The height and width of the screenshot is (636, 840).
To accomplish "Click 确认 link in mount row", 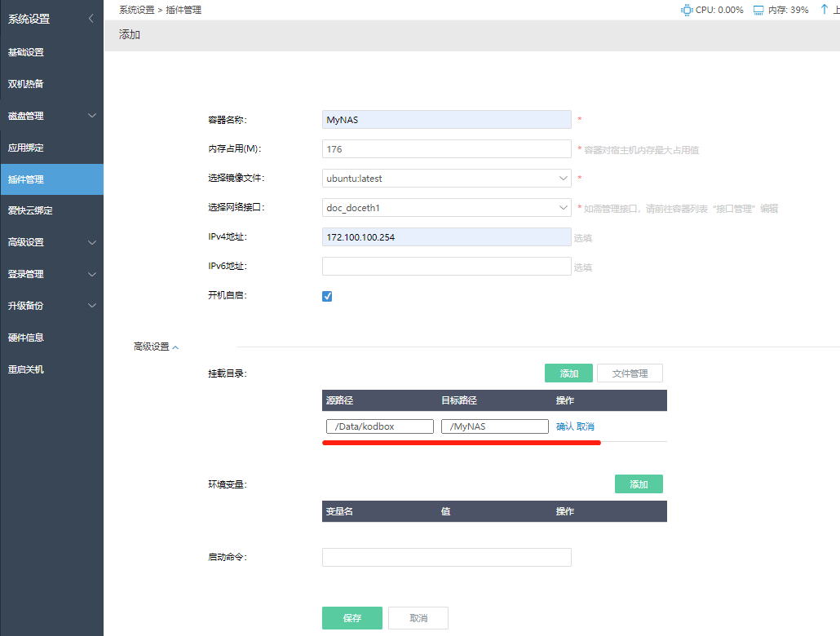I will (x=564, y=426).
